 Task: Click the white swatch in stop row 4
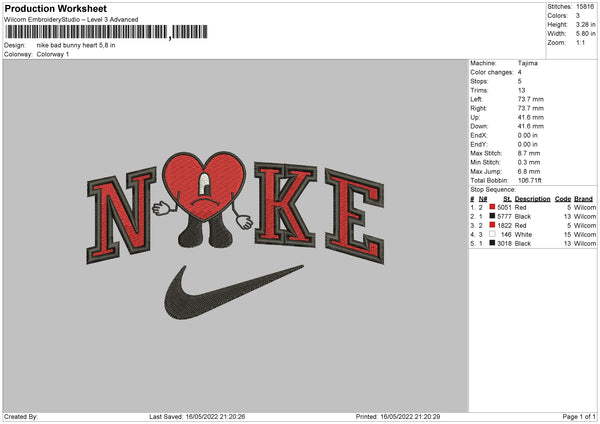click(x=492, y=234)
